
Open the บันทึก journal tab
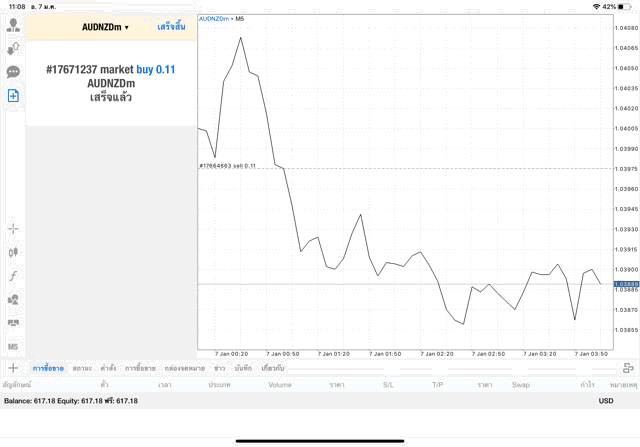pyautogui.click(x=243, y=369)
